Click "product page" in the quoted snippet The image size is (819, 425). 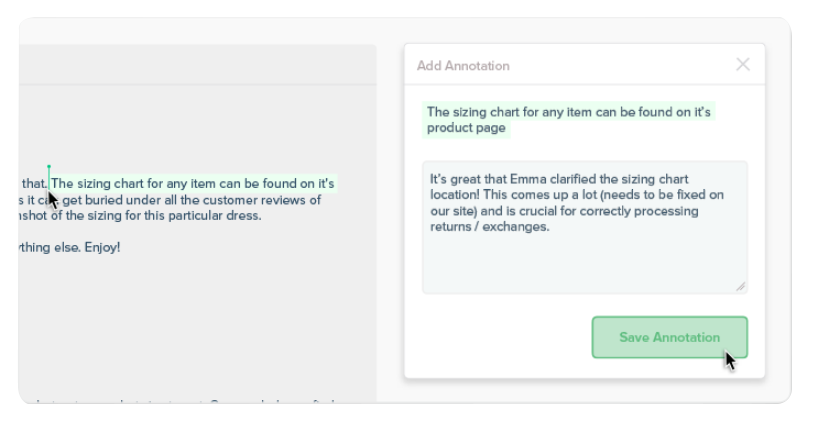pyautogui.click(x=466, y=128)
